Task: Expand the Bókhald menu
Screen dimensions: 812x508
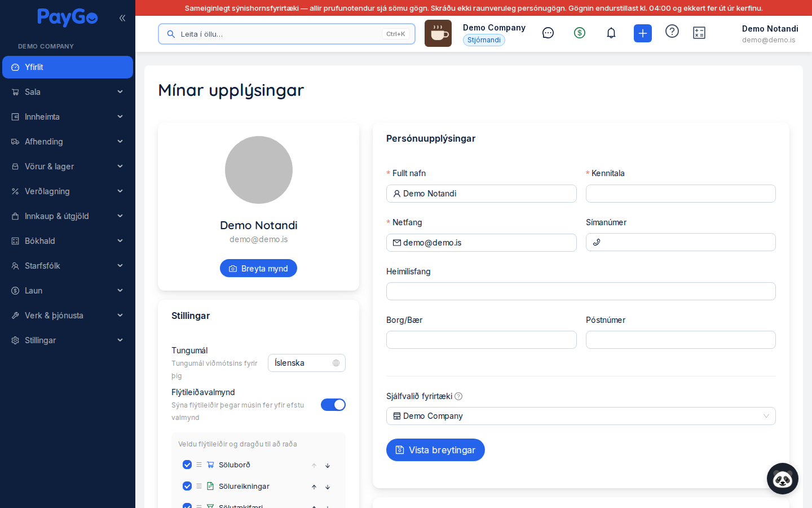Action: pos(68,241)
